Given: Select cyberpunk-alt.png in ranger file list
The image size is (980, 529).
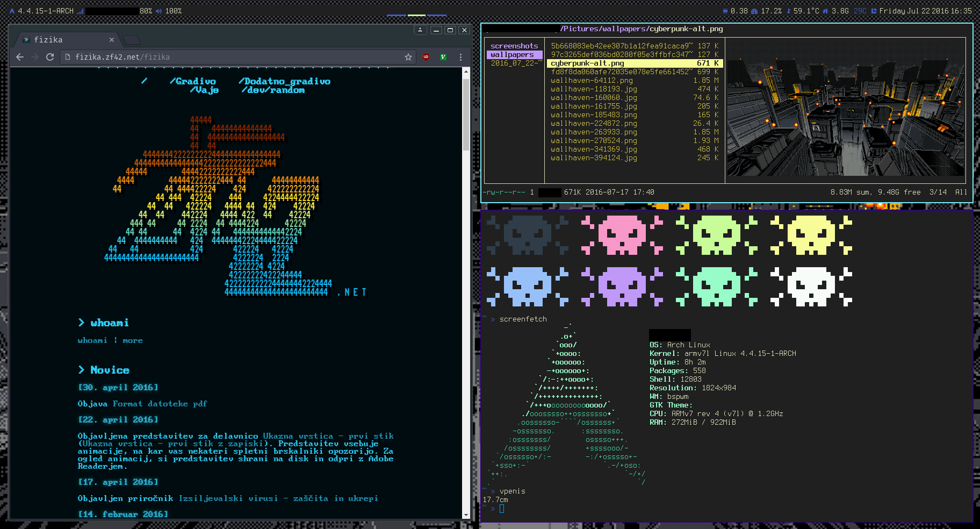Looking at the screenshot, I should [635, 63].
